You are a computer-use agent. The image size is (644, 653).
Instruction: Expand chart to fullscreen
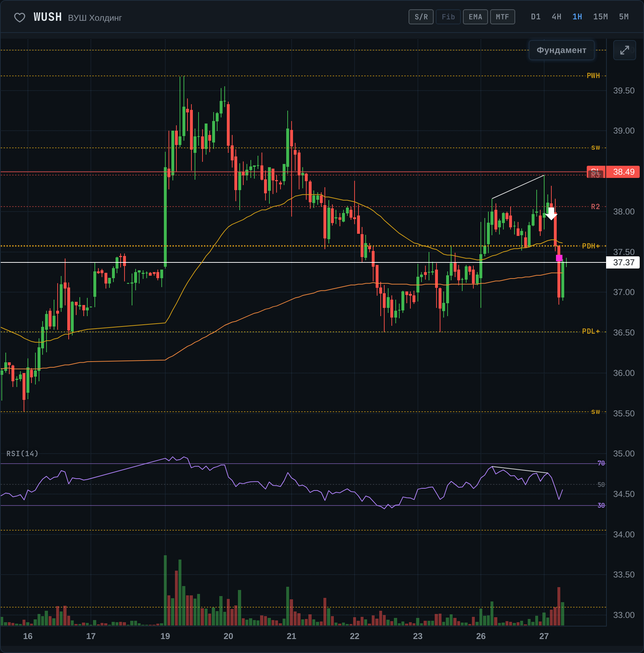click(624, 50)
